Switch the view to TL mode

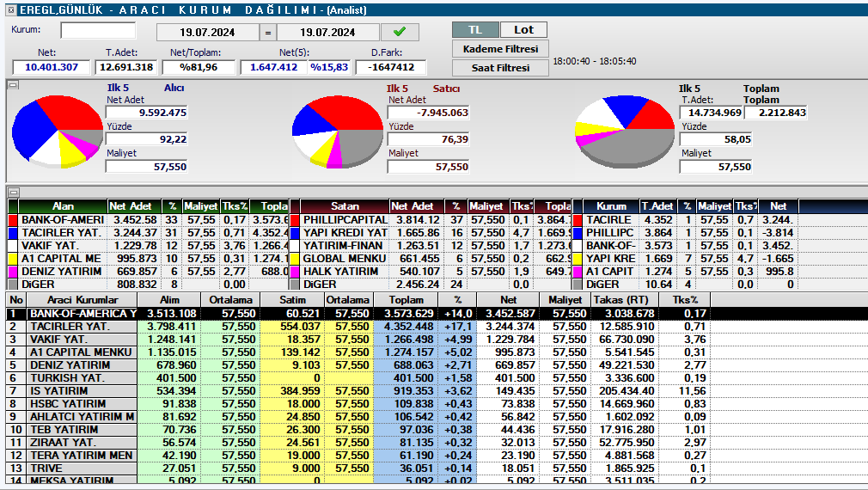(475, 30)
